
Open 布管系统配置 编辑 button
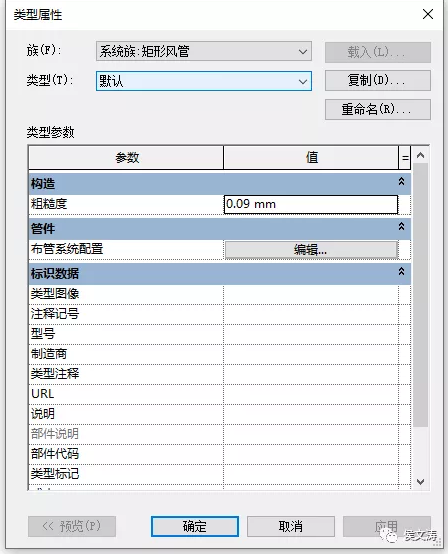(311, 250)
